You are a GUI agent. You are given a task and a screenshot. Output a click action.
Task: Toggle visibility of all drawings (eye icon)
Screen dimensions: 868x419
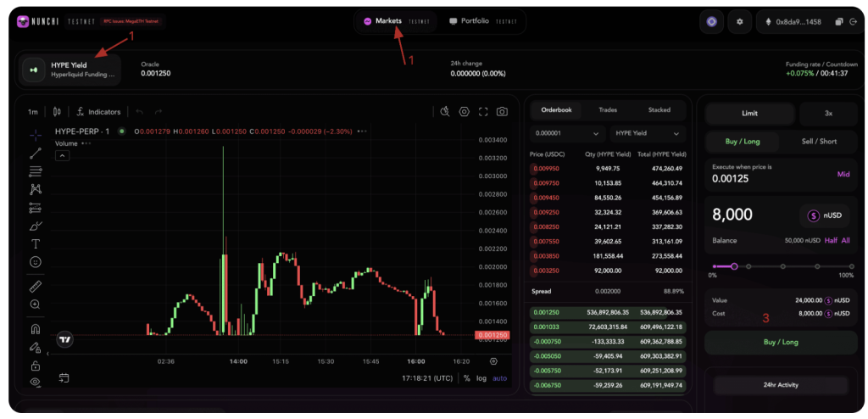click(35, 383)
